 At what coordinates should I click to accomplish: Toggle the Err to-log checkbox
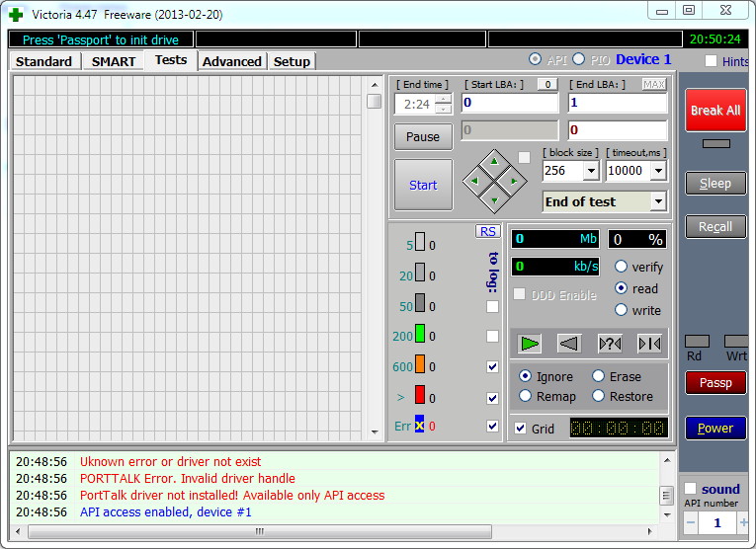492,426
